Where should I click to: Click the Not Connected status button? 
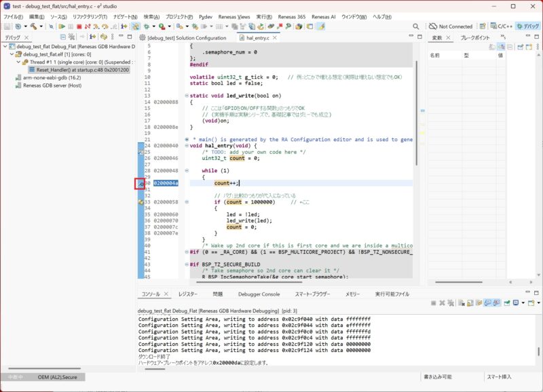(x=451, y=26)
